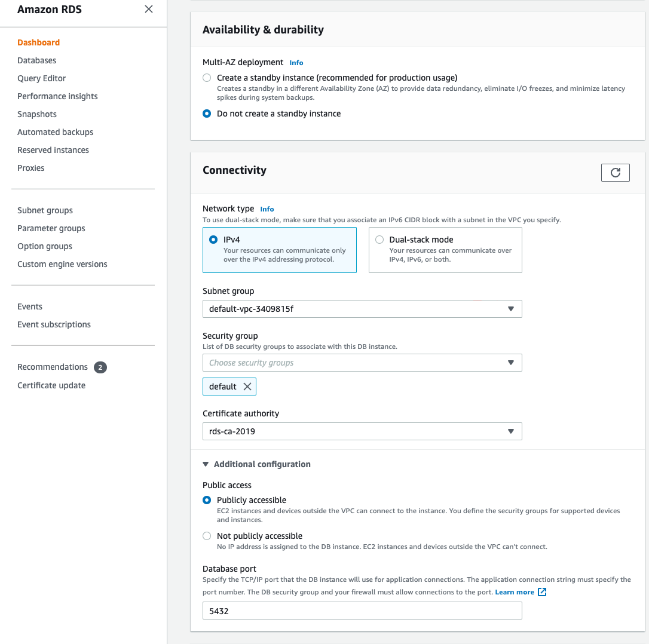The image size is (649, 644).
Task: Open the Dashboard in the RDS sidebar
Action: 38,42
